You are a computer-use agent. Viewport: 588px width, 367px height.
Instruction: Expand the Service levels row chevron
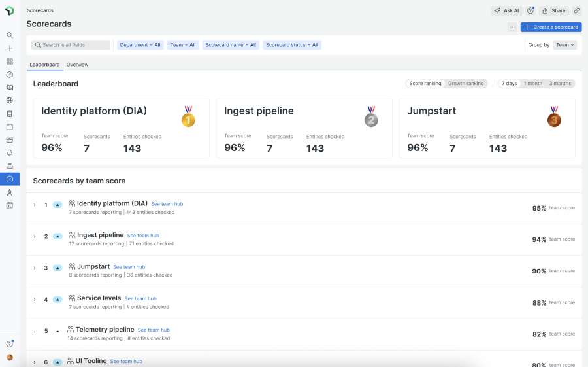[x=35, y=300]
